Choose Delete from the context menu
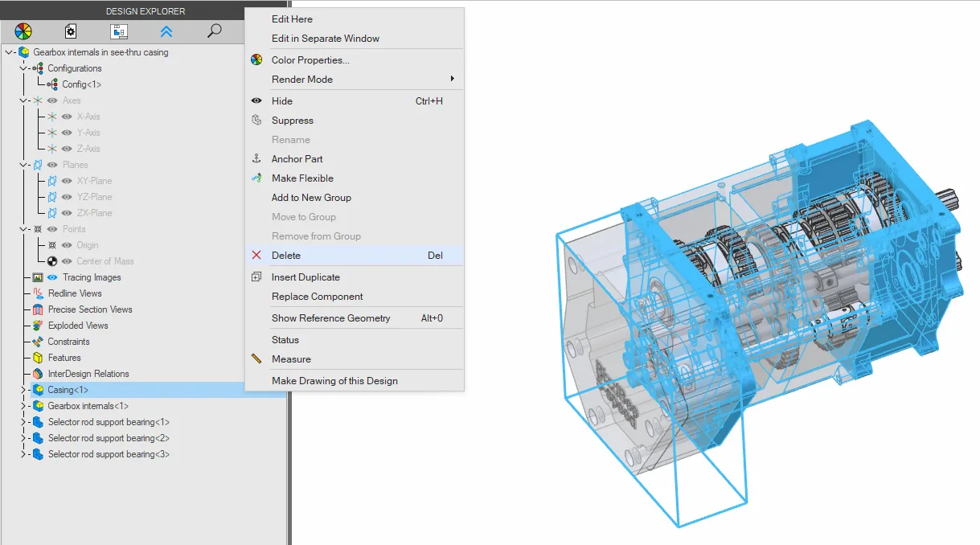Viewport: 980px width, 545px height. [x=355, y=256]
